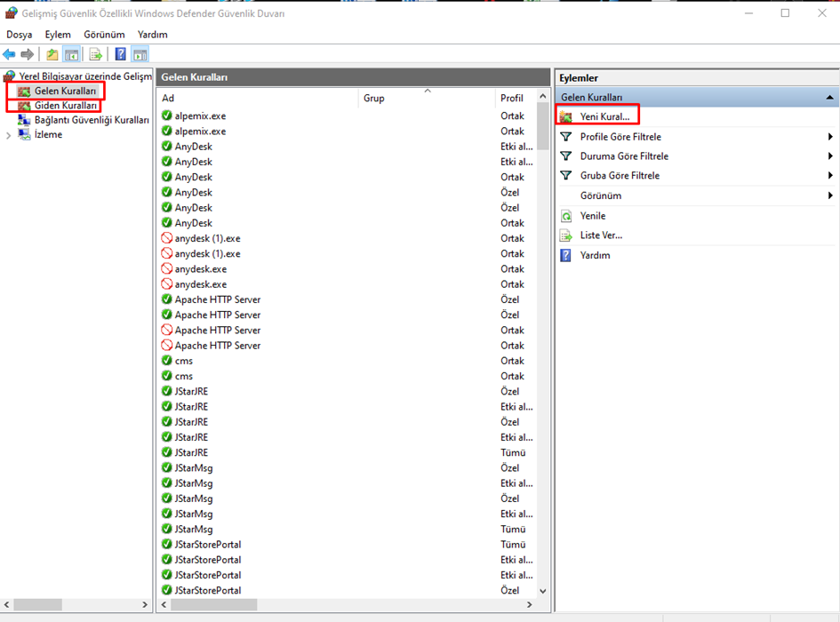Click the rules list scroll down arrow

pyautogui.click(x=543, y=591)
